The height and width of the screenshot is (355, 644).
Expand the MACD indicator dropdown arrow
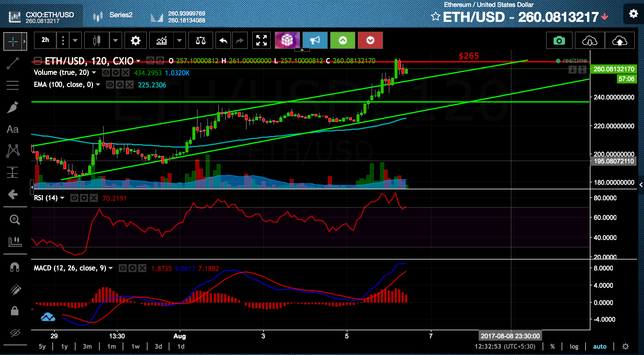point(111,268)
